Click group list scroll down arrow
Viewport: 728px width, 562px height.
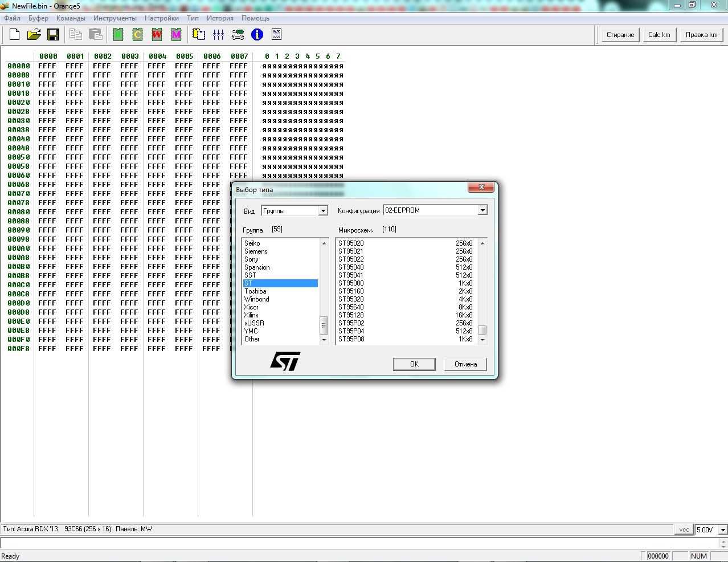coord(324,340)
